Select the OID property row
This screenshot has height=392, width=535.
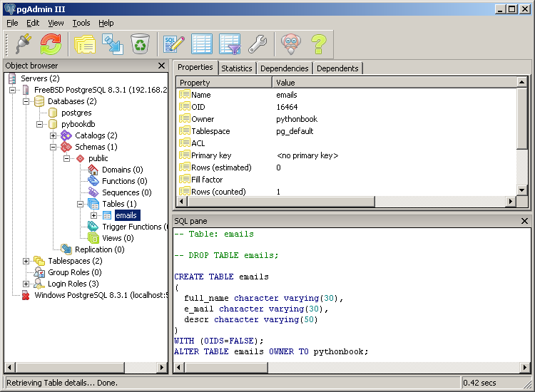point(347,107)
